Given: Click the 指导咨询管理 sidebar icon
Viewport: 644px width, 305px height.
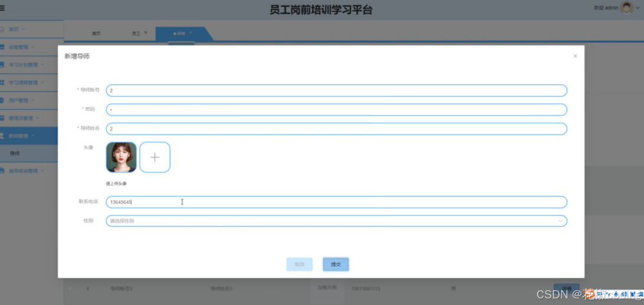Looking at the screenshot, I should [x=2, y=170].
